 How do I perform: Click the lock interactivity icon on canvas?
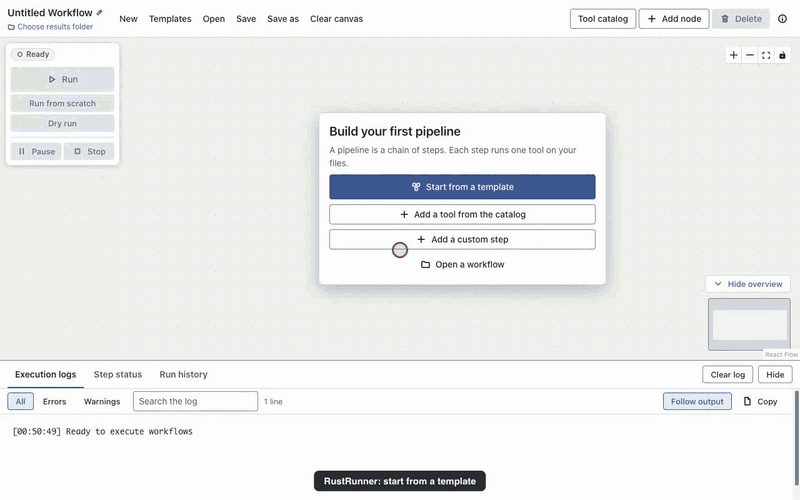click(x=782, y=55)
